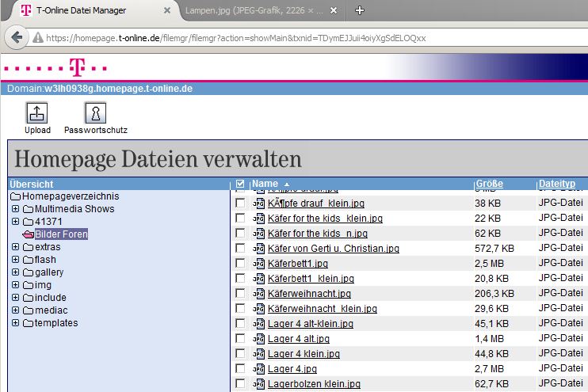Select the Bilder Foren tree item
The image size is (588, 392).
[x=61, y=234]
